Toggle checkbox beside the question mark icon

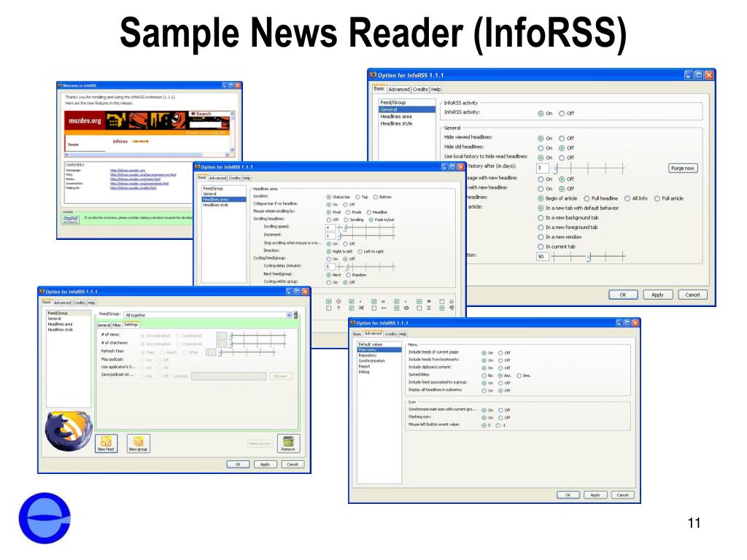[329, 308]
